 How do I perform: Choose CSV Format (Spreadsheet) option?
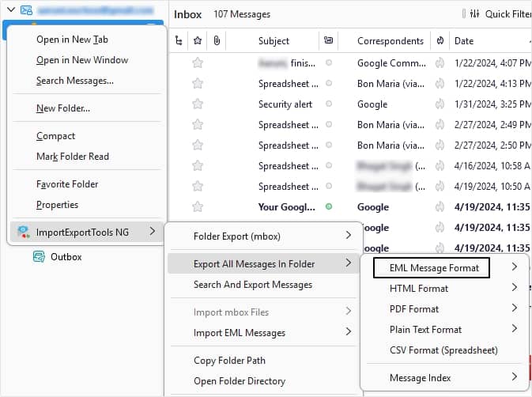pos(443,350)
